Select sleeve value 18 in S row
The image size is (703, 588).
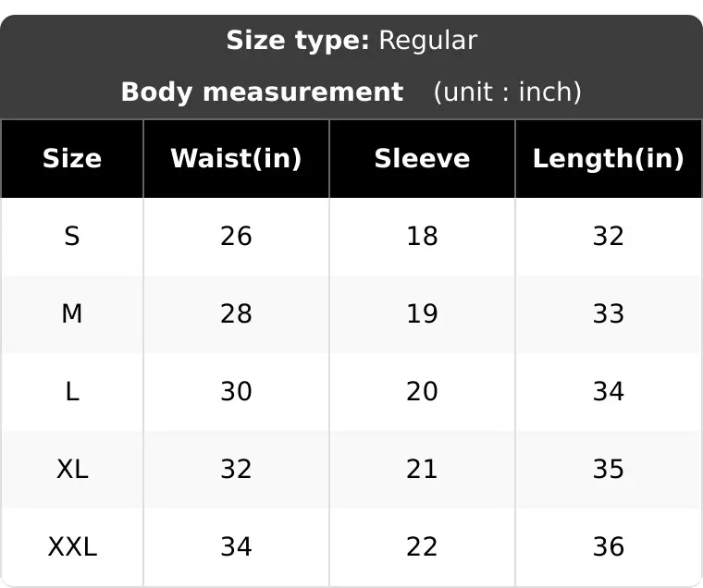click(x=423, y=236)
